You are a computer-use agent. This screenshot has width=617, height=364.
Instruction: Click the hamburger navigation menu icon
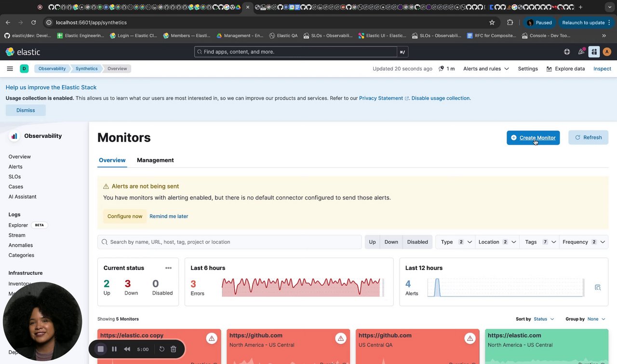[10, 68]
